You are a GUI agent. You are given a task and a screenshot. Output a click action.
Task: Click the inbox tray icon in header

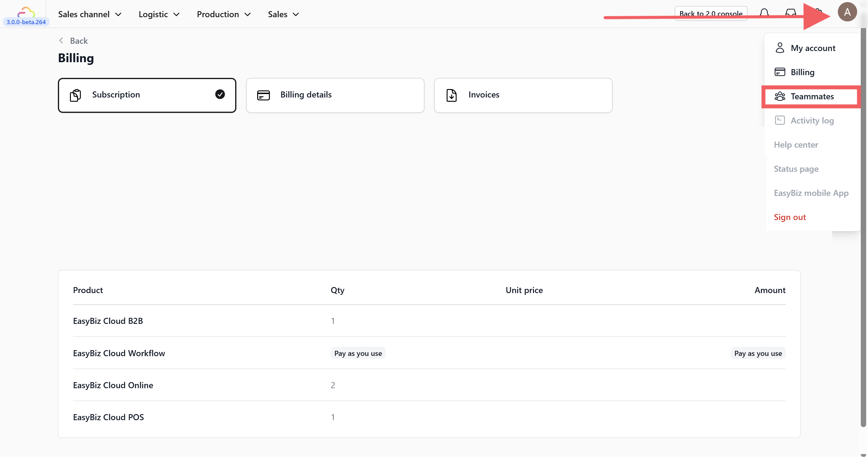[x=790, y=14]
